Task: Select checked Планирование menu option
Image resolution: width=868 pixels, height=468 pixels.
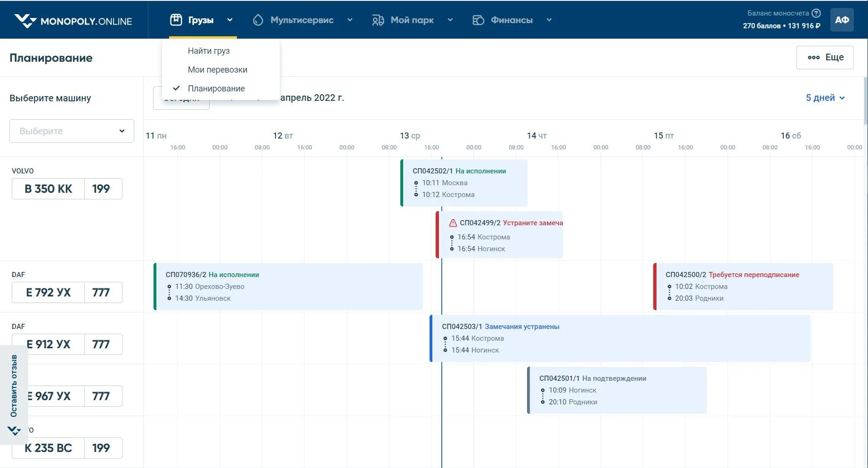Action: click(x=216, y=89)
